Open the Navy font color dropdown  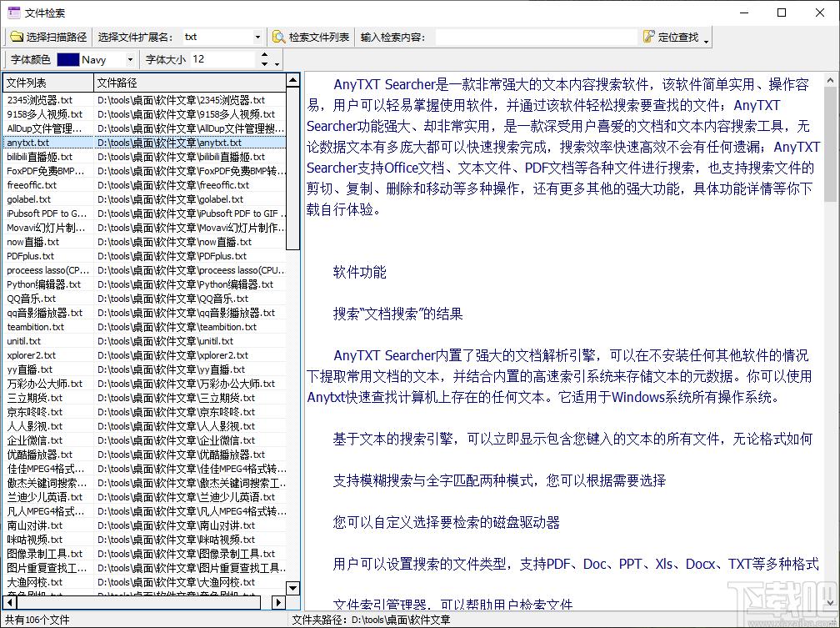pyautogui.click(x=130, y=60)
